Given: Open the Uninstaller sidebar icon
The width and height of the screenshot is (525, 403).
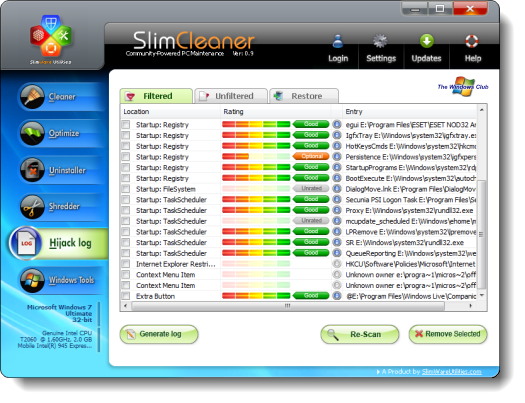Looking at the screenshot, I should pyautogui.click(x=32, y=170).
